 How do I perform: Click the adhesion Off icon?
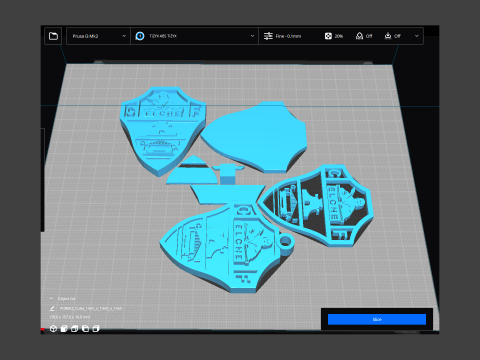point(388,36)
